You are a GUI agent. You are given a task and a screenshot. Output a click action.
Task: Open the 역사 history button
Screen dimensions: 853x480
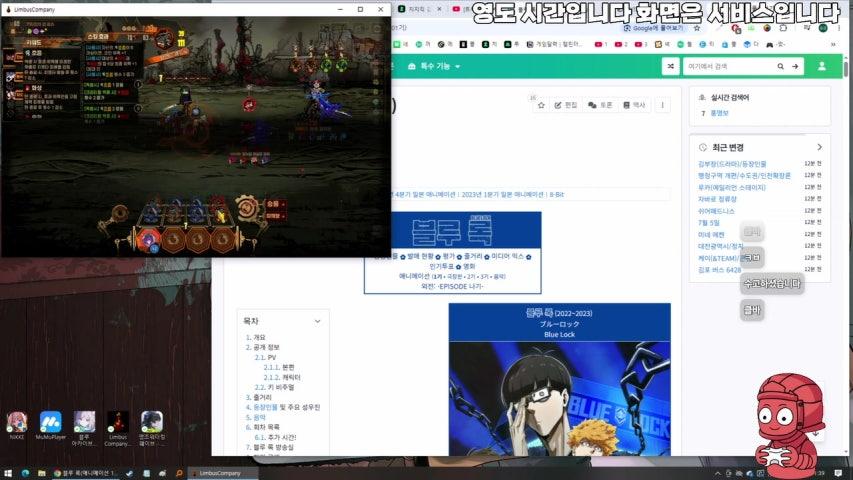634,105
